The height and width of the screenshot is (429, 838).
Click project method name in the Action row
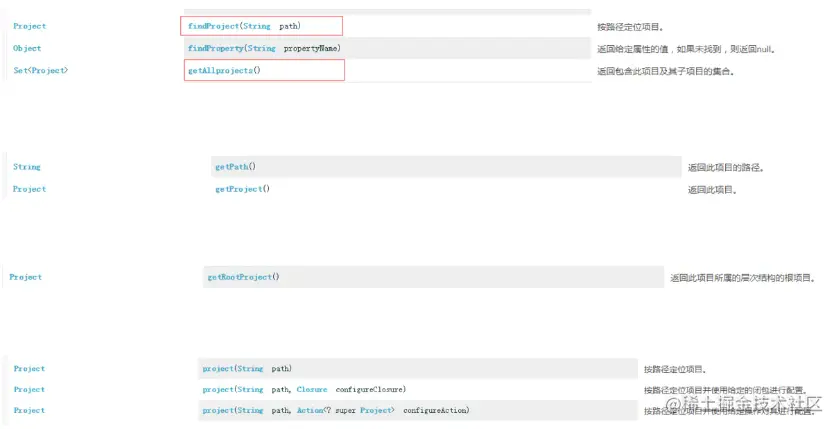point(218,410)
